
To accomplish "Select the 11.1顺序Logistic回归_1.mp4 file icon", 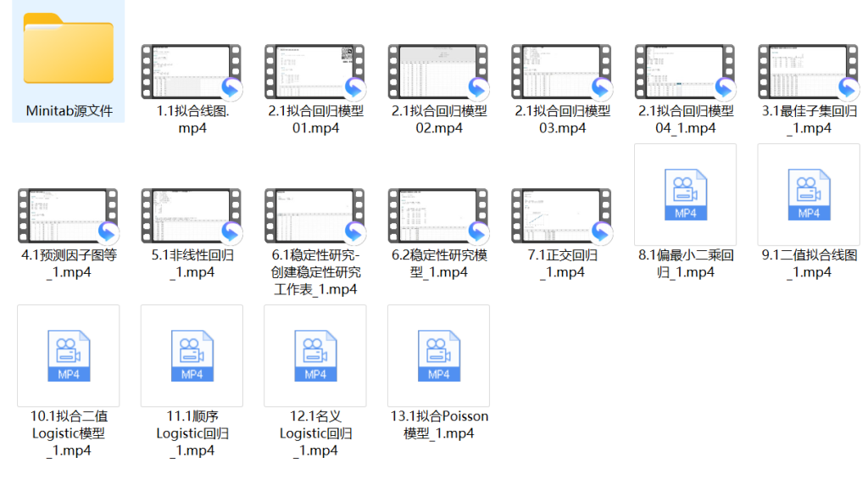I will [192, 356].
